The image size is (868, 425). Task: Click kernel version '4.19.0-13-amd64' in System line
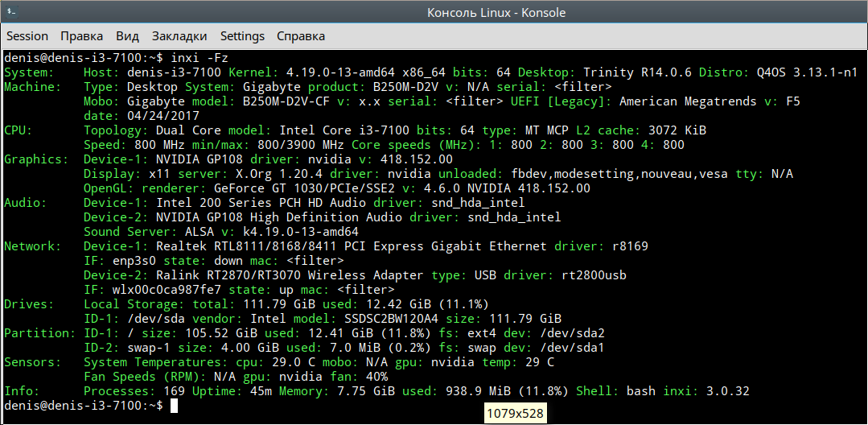341,72
